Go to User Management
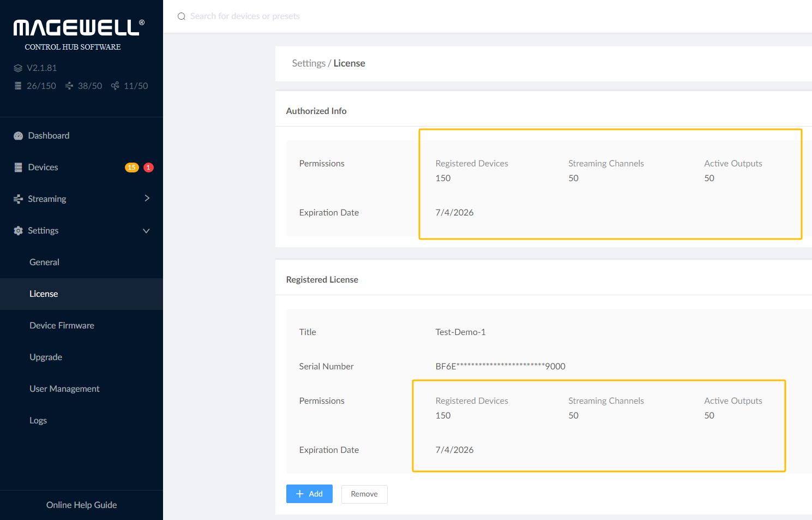 pos(64,389)
